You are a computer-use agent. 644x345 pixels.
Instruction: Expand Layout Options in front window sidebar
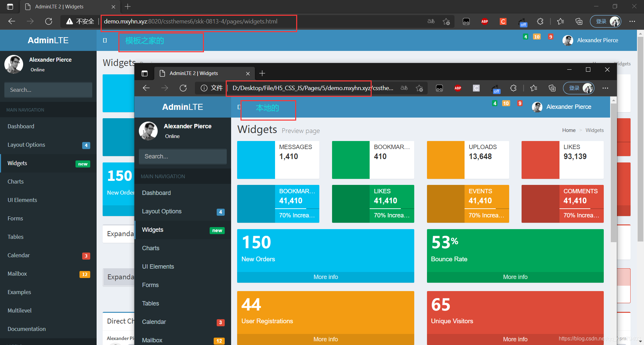pyautogui.click(x=183, y=211)
